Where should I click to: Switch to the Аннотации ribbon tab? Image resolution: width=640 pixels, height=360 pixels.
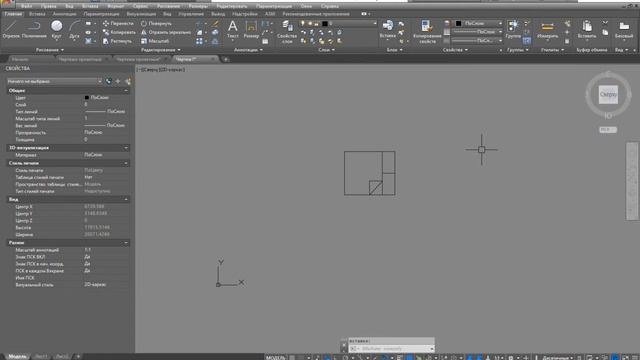[x=64, y=14]
